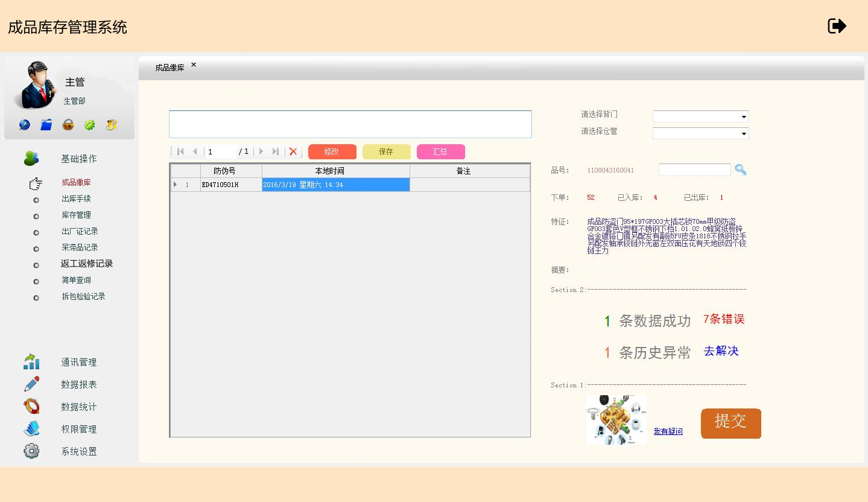
Task: Select the 防伪号 cell ED4710501H
Action: (231, 185)
